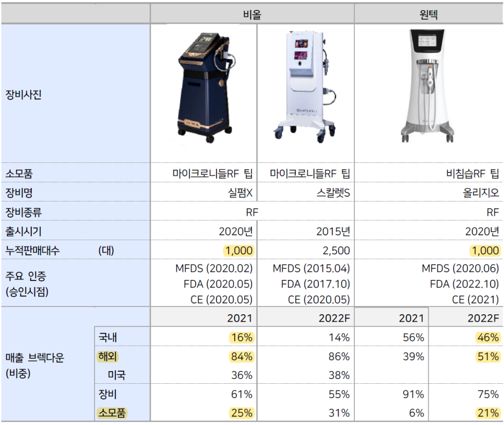
Task: Select the 스칼렛S white device photo
Action: tap(304, 87)
